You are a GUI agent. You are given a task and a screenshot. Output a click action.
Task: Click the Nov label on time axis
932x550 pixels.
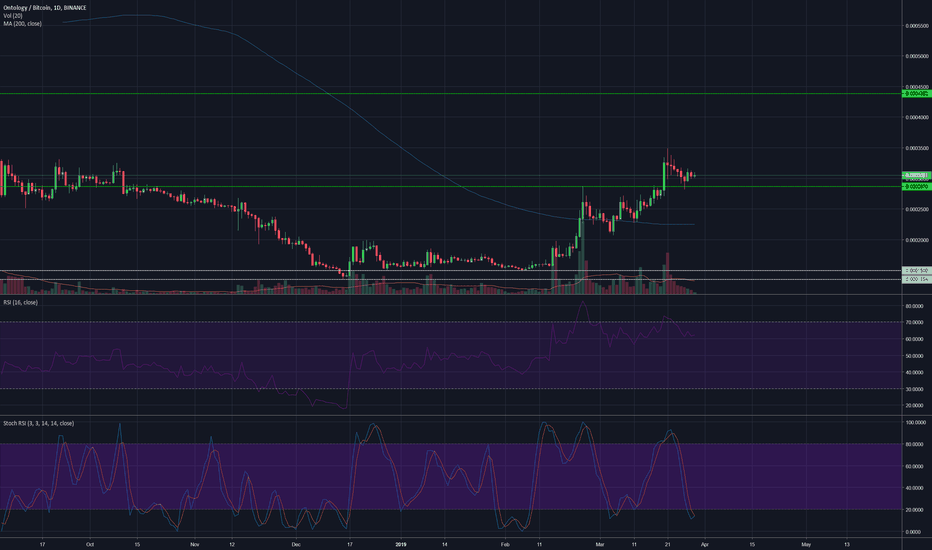click(195, 544)
